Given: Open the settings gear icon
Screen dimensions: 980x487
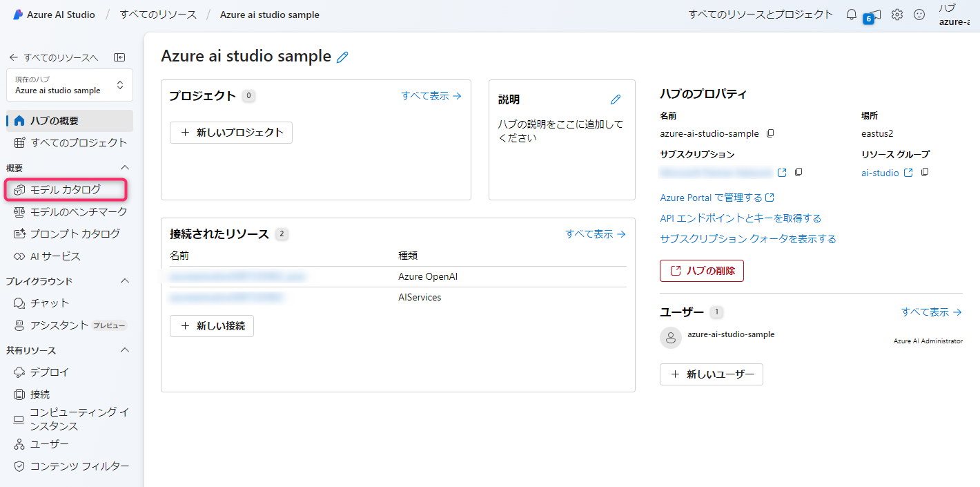Looking at the screenshot, I should 896,15.
